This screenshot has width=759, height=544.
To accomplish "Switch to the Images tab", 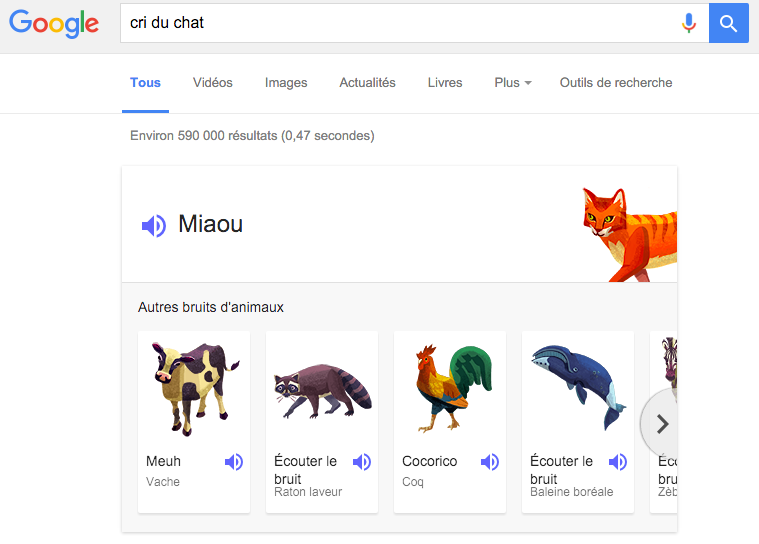I will (x=286, y=83).
